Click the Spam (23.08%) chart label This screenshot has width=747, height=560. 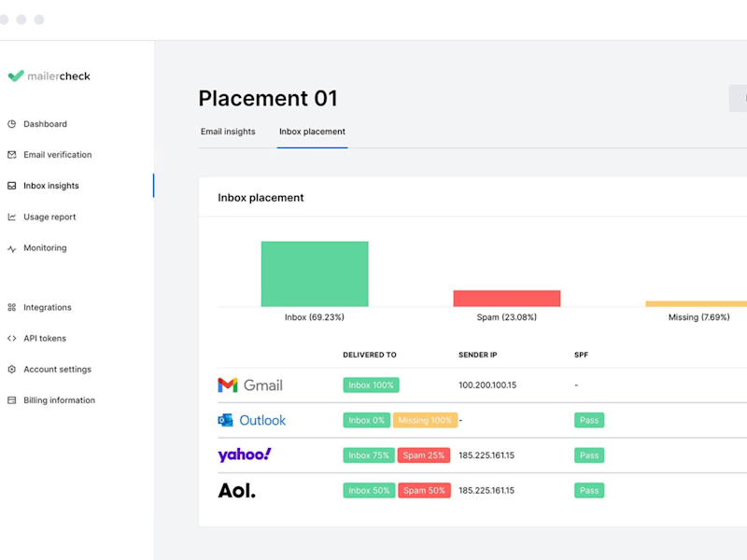coord(507,317)
